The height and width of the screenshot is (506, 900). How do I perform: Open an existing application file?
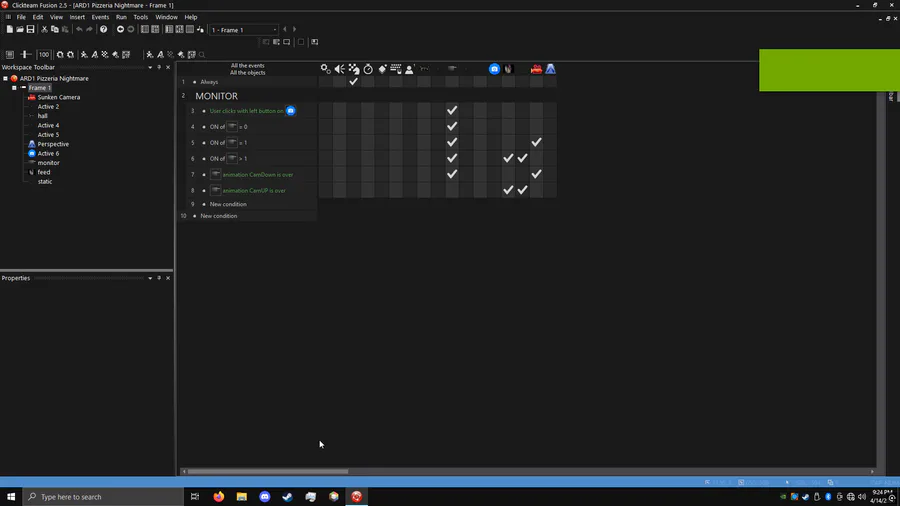coord(20,29)
